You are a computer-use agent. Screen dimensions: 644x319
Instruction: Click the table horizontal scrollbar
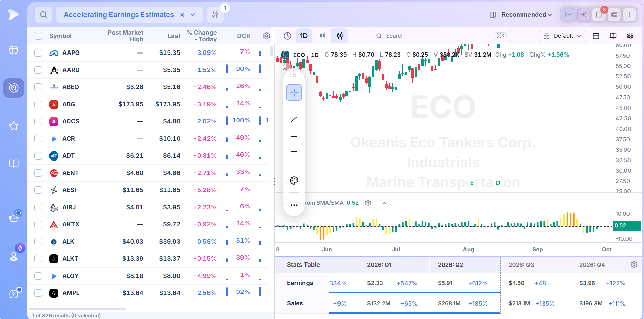click(x=77, y=309)
